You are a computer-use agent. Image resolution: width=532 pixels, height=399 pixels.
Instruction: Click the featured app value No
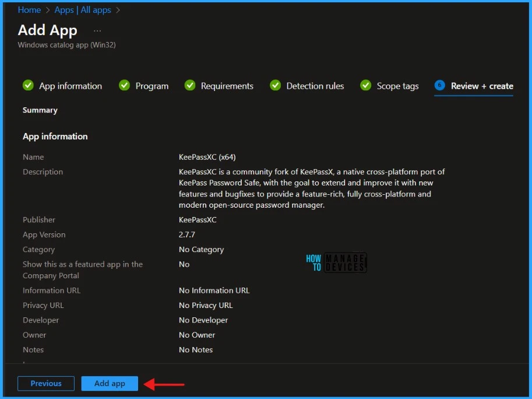pos(184,264)
